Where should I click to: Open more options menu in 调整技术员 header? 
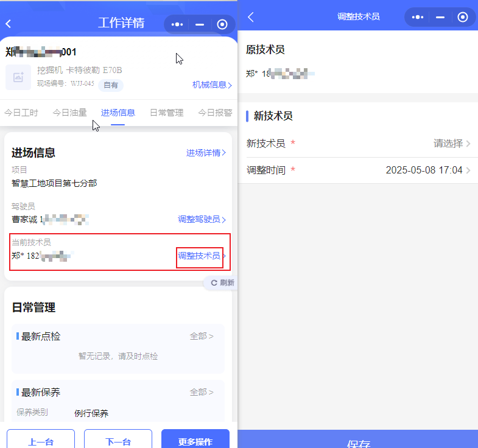click(417, 17)
